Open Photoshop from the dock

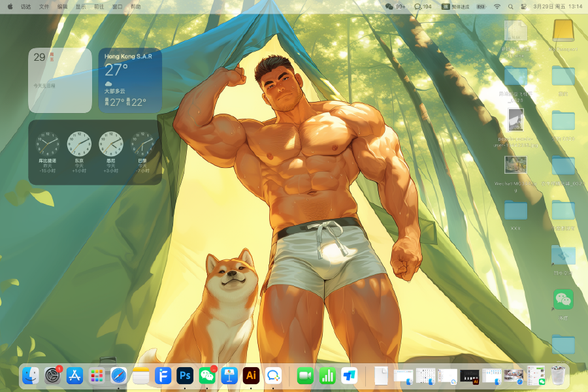tap(185, 376)
